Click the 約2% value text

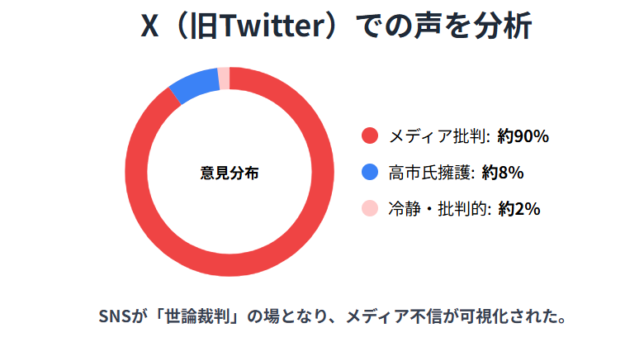pos(519,209)
